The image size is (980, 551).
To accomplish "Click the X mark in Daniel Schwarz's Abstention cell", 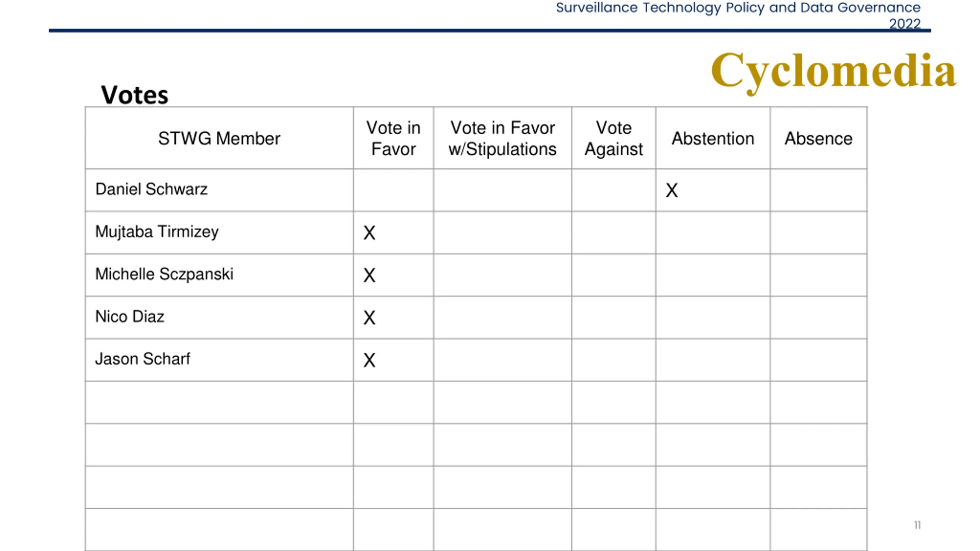I will [671, 191].
